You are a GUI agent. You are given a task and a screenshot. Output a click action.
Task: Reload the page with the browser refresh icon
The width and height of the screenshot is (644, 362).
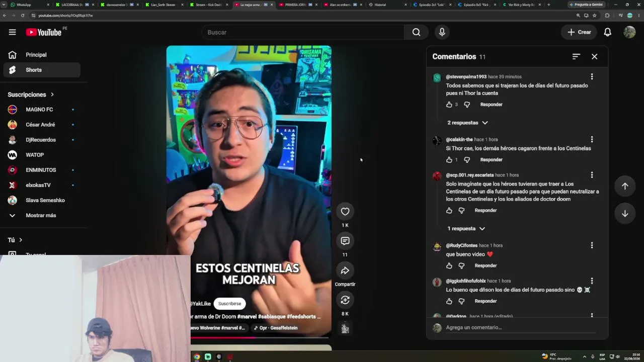coord(23,16)
